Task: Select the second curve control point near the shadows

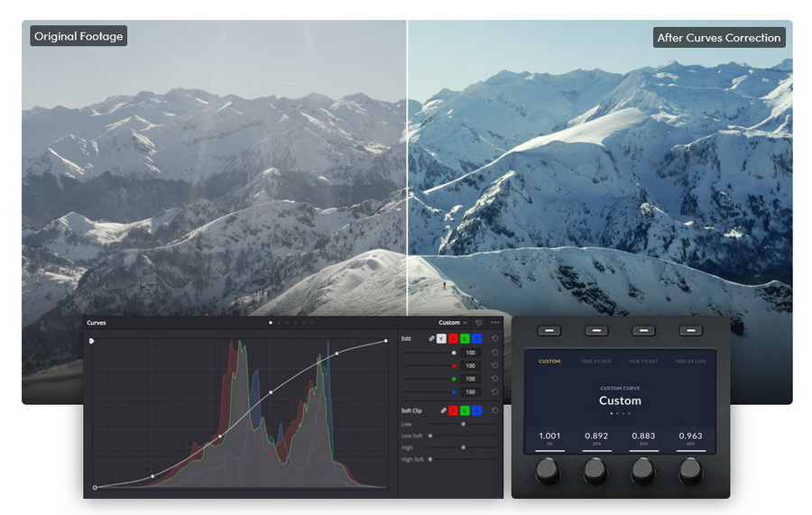Action: [152, 476]
